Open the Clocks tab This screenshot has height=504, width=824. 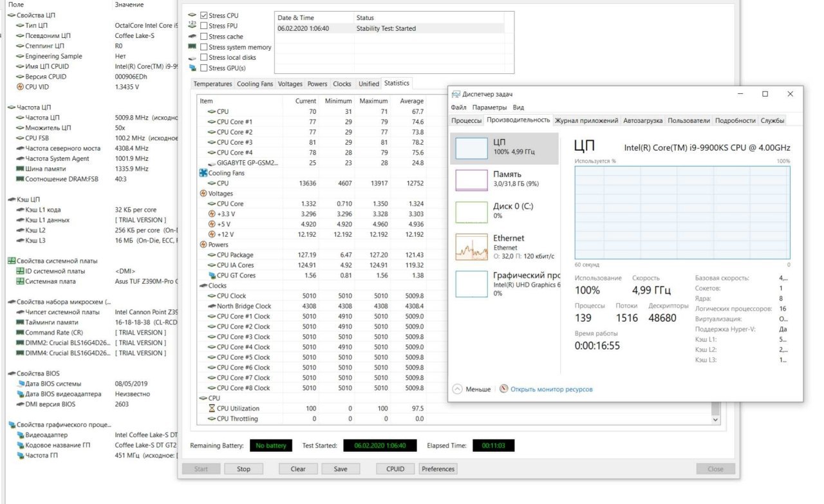coord(342,84)
